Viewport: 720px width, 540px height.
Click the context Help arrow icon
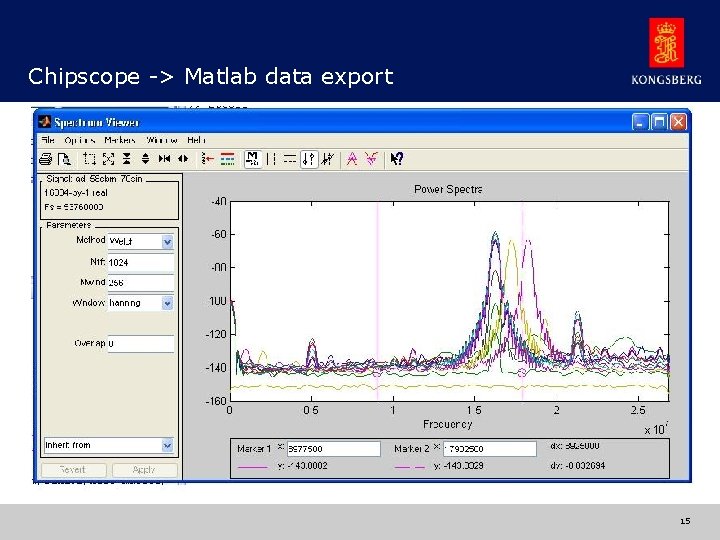(x=397, y=159)
